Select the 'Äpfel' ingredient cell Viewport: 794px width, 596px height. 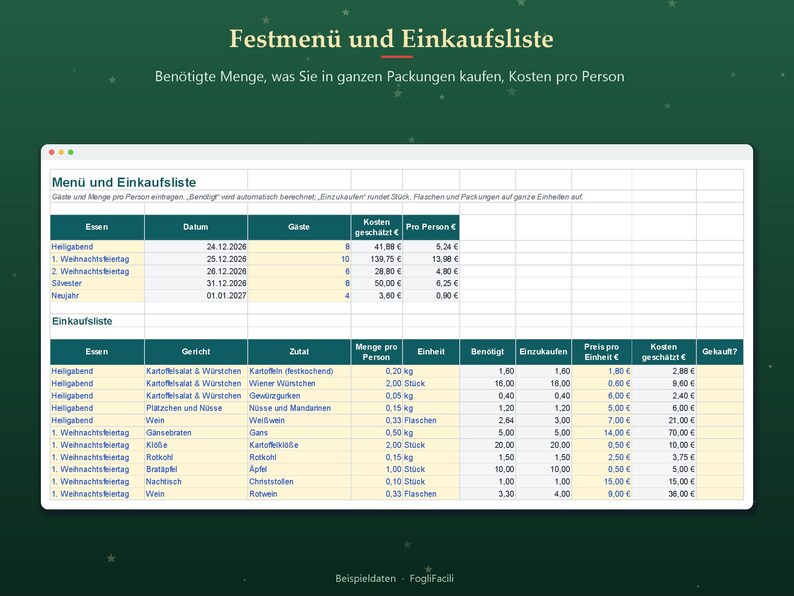(299, 469)
